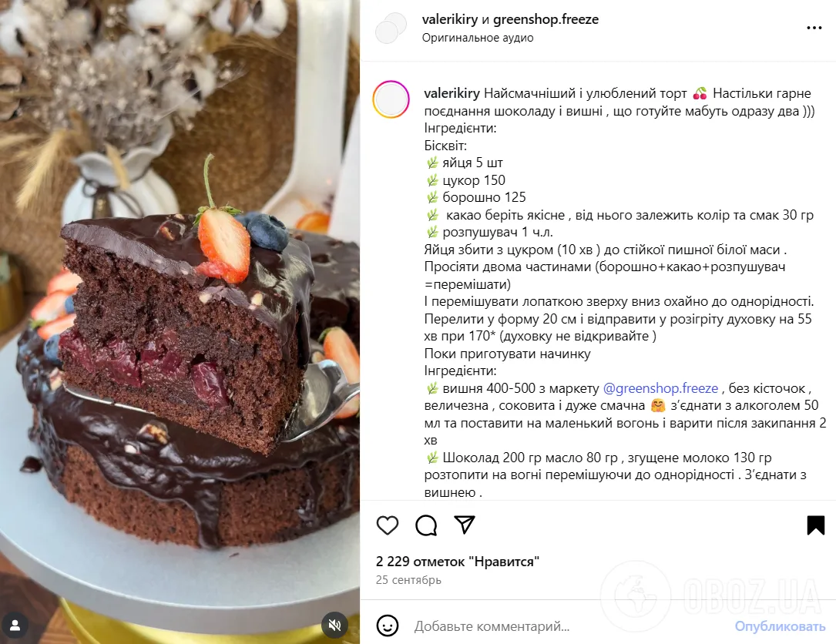Click the stacked profile avatars in header

(x=391, y=29)
